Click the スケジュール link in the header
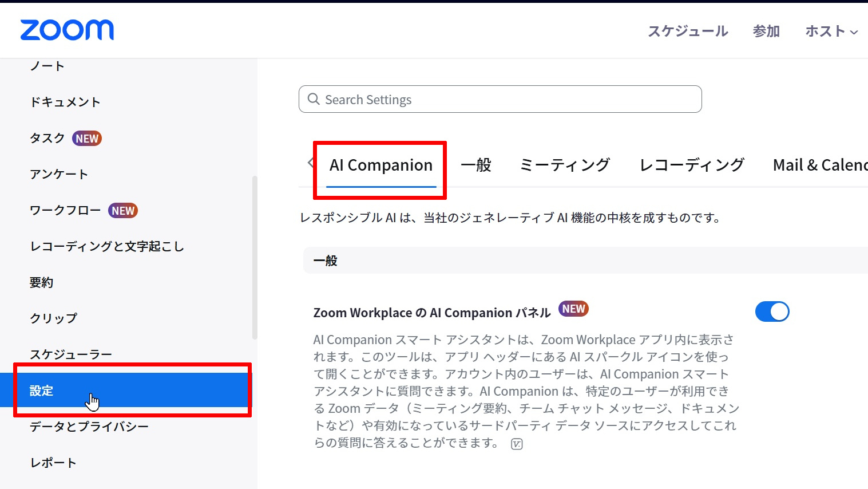 [x=688, y=31]
